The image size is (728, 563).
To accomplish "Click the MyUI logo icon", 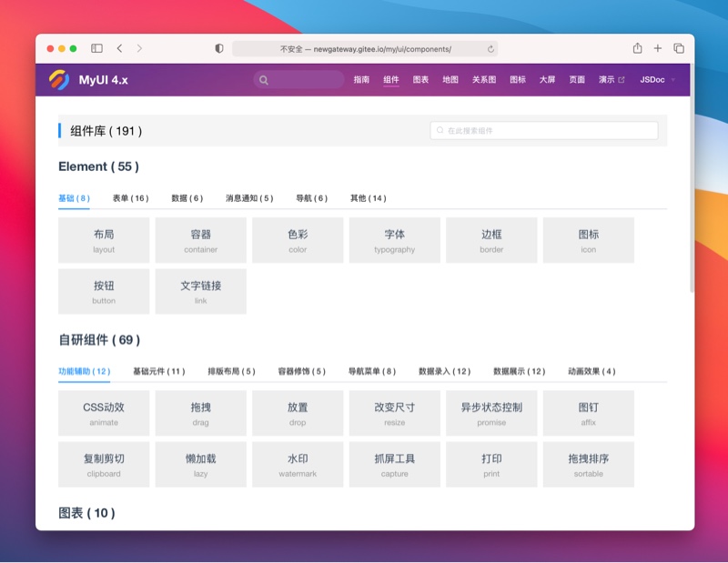I will (59, 80).
